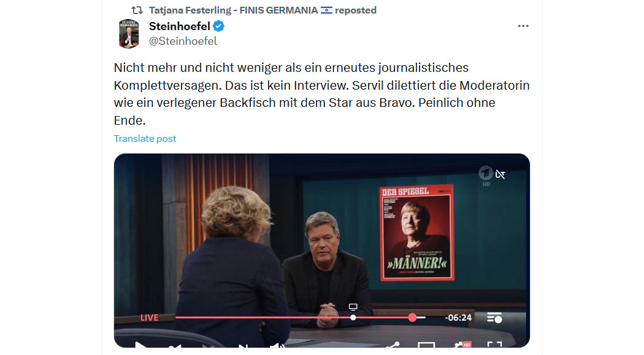Open HD quality settings gear
The height and width of the screenshot is (355, 644).
(x=462, y=345)
